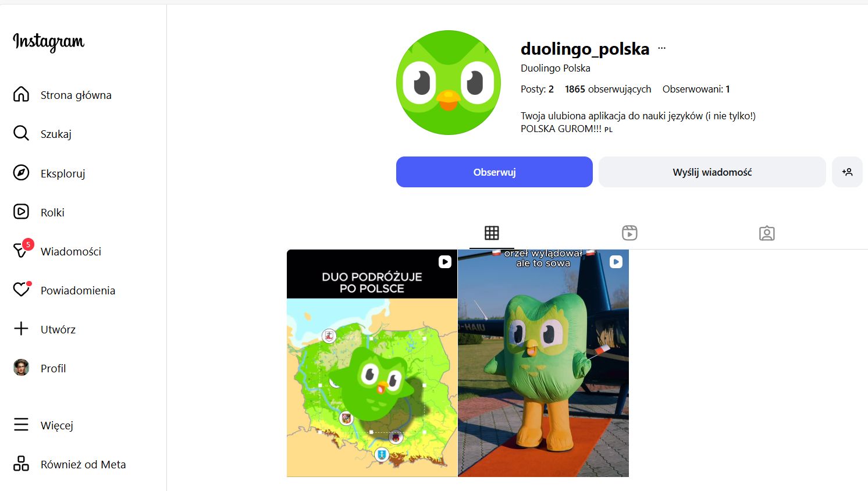This screenshot has width=868, height=491.
Task: Click the Wyślij wiadomość button
Action: [712, 172]
